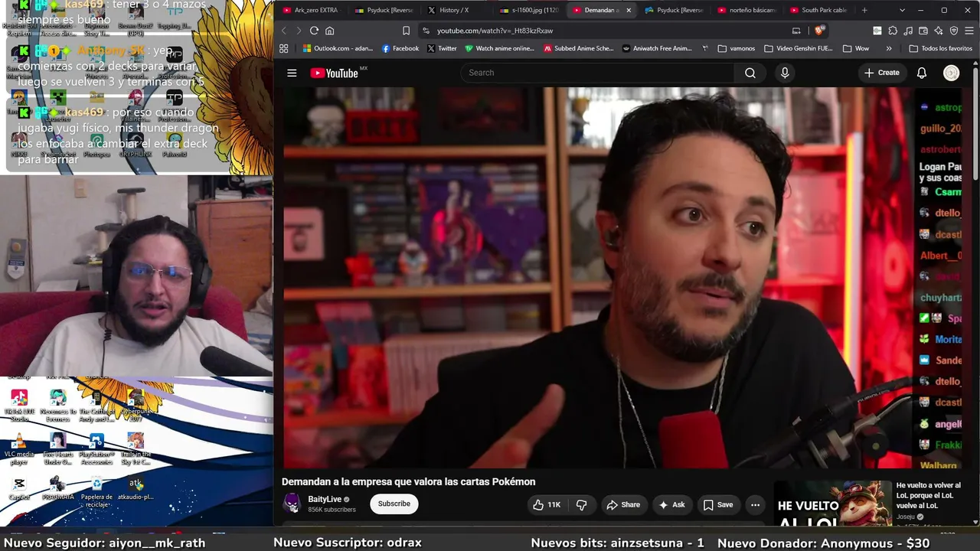This screenshot has width=980, height=551.
Task: Go back in the browser
Action: coord(283,31)
